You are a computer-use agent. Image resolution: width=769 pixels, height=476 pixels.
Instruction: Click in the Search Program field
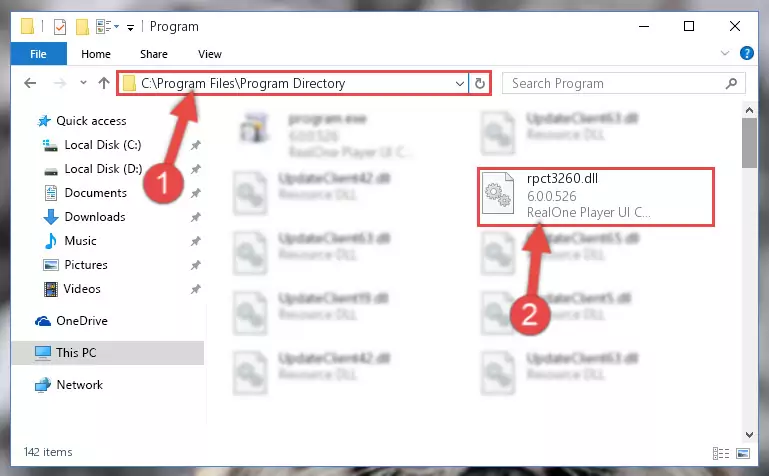tap(616, 83)
